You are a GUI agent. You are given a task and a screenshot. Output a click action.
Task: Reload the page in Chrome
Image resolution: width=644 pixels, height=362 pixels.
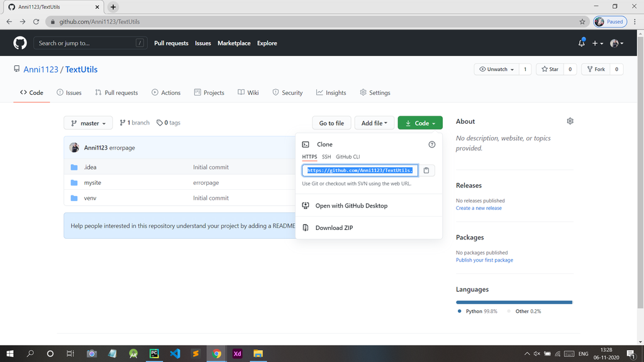pyautogui.click(x=36, y=22)
